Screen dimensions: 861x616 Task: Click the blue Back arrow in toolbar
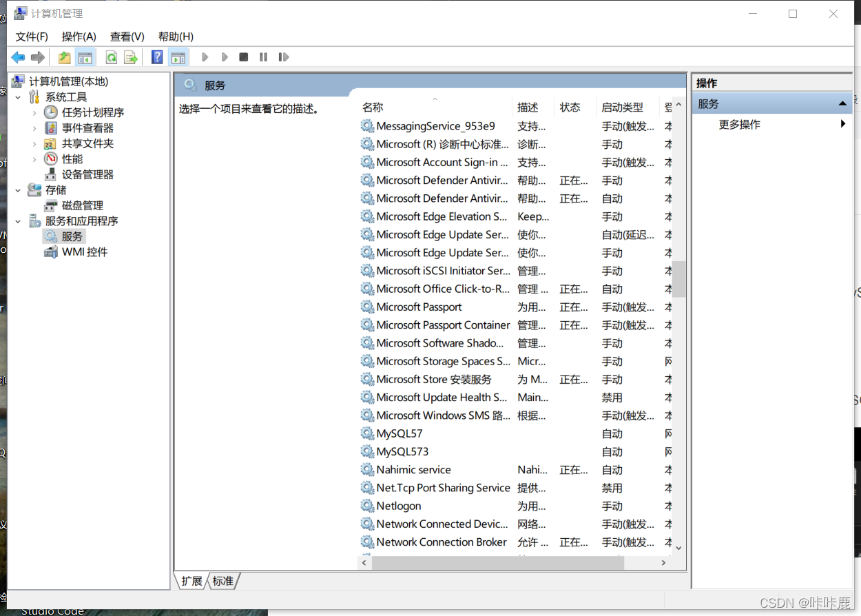click(19, 57)
